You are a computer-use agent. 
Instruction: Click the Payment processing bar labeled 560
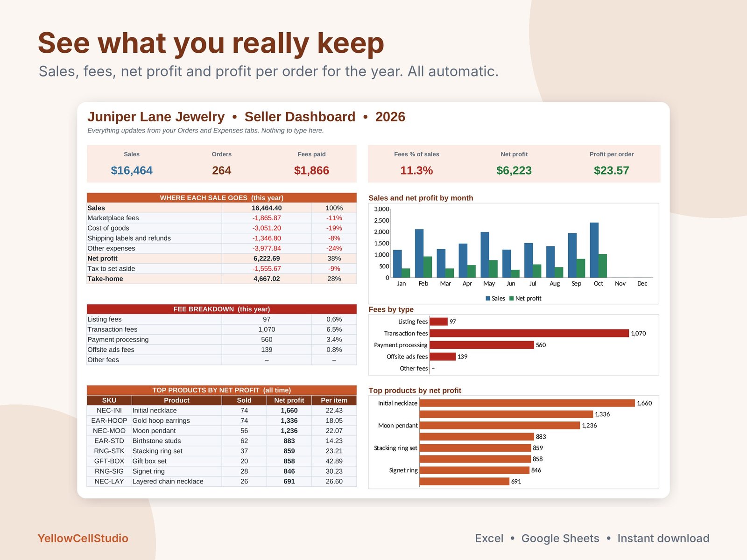(482, 345)
